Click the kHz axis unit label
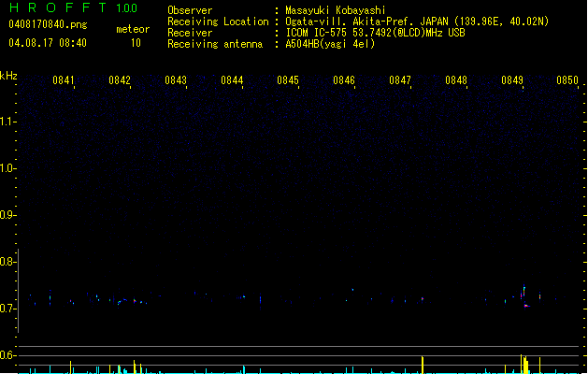Screen dimensions: 588x374 click(8, 76)
